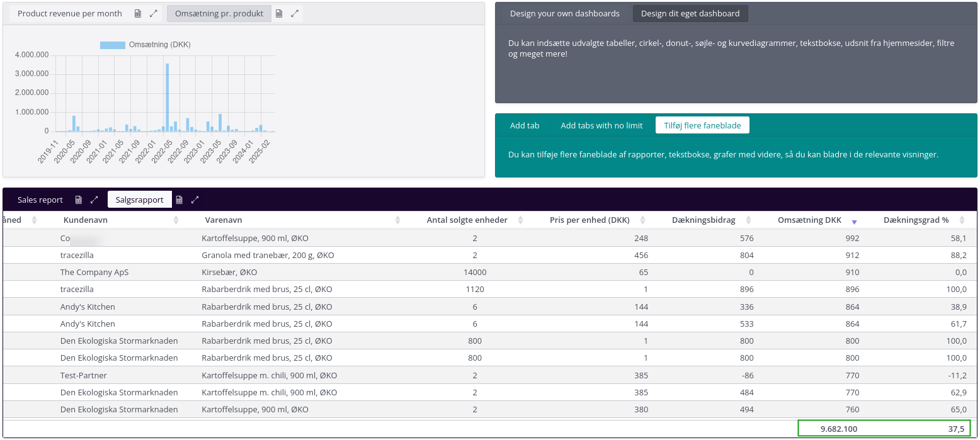Select the Salgsrapport tab
The width and height of the screenshot is (980, 440).
139,200
